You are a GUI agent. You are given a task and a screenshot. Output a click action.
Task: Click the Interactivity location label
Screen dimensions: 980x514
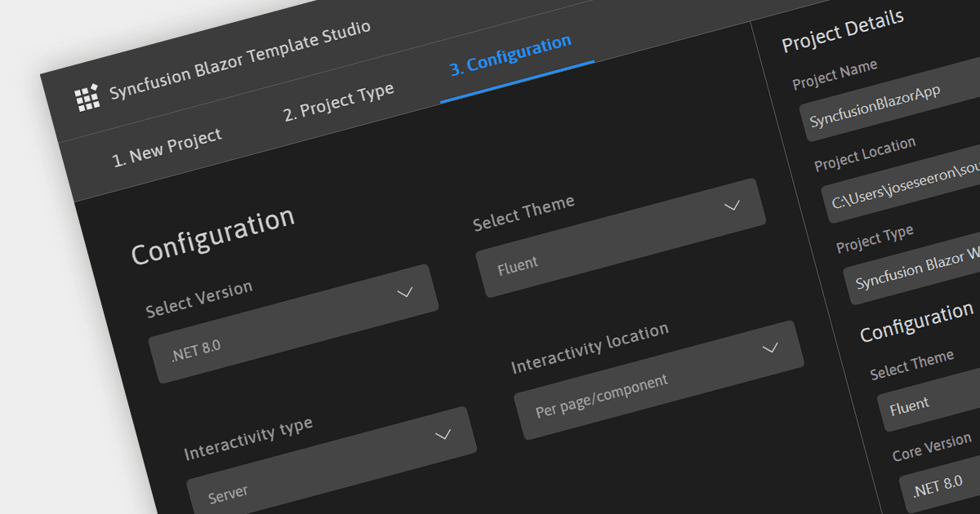tap(590, 348)
